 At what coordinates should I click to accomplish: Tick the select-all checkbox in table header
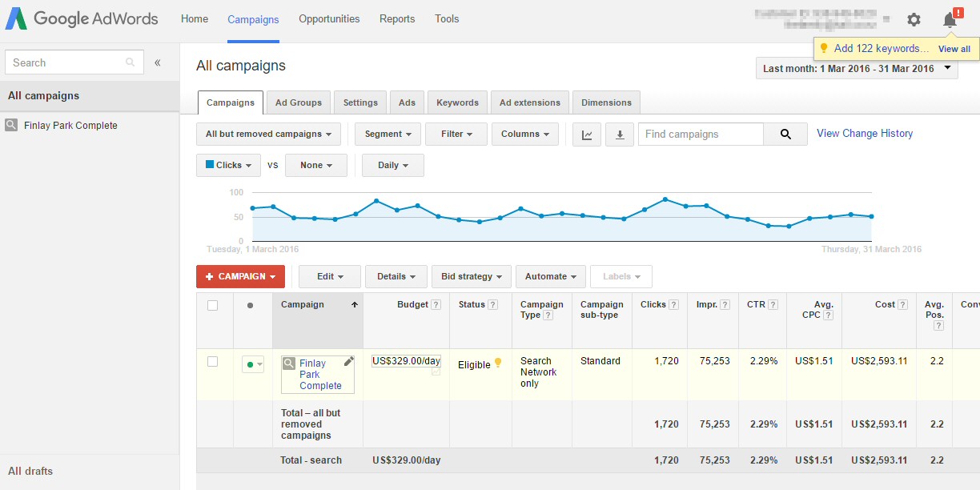(x=213, y=305)
